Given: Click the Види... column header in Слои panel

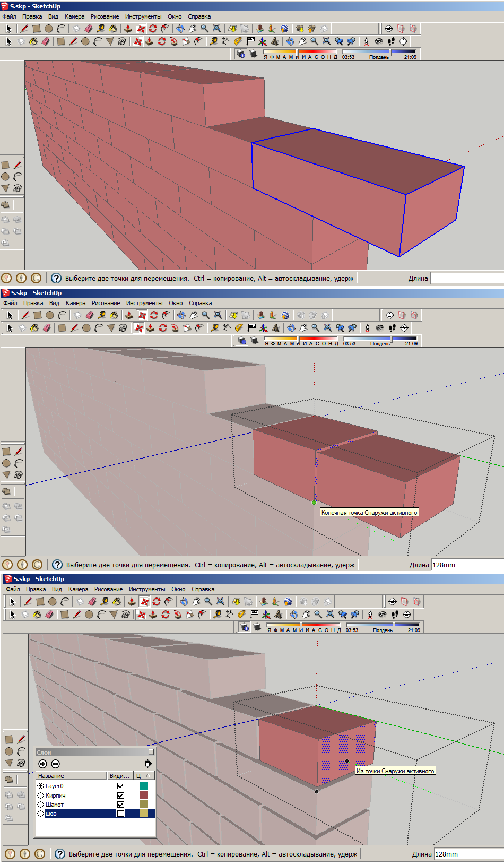Looking at the screenshot, I should click(x=119, y=776).
